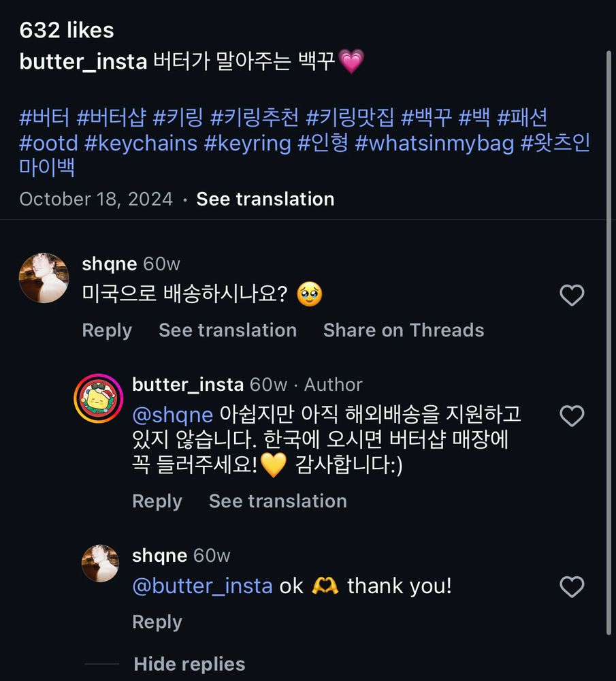See translation of butter_insta's reply
This screenshot has width=616, height=681.
[278, 501]
